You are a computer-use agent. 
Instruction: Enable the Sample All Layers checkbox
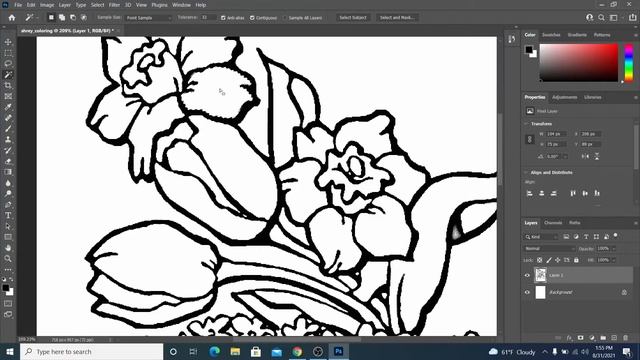click(285, 18)
